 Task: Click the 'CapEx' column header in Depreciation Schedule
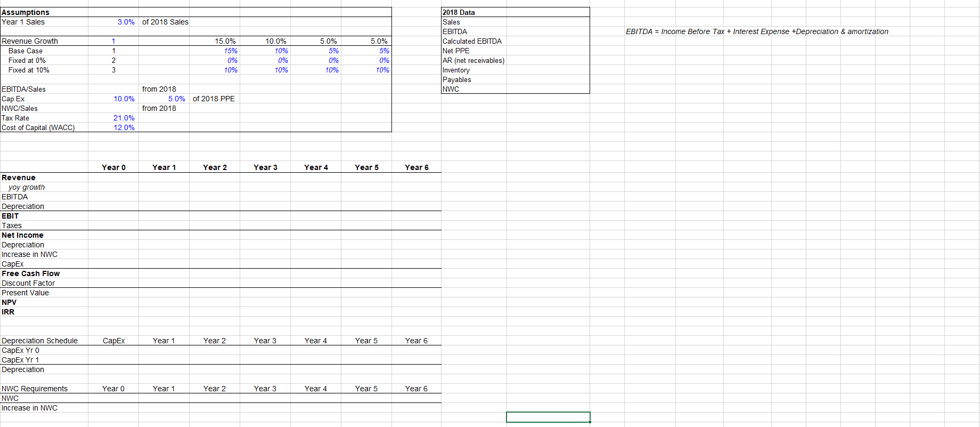[x=113, y=341]
